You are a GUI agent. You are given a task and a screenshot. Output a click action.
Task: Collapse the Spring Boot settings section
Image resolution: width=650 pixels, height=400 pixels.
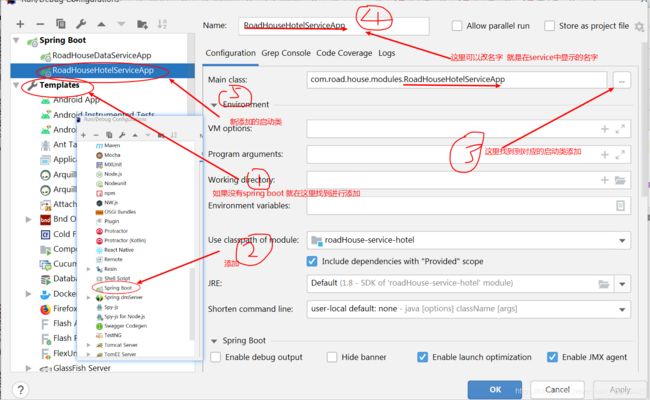click(x=214, y=341)
